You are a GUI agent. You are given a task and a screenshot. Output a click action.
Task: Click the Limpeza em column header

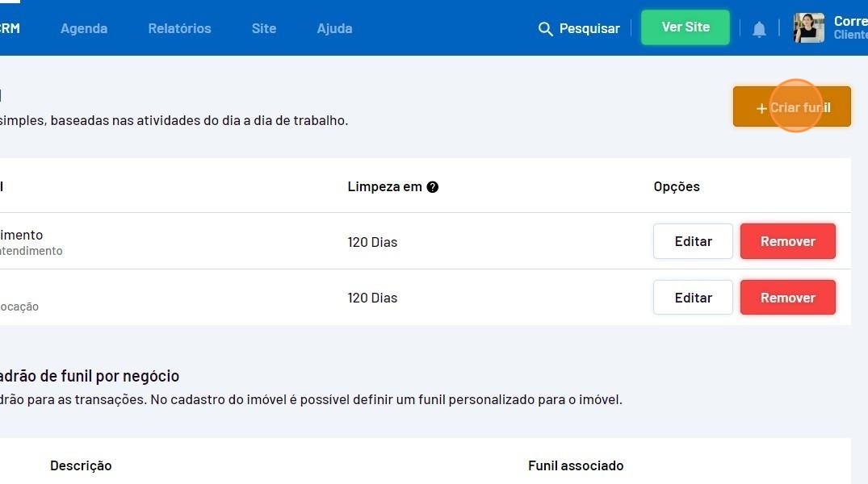click(x=384, y=187)
